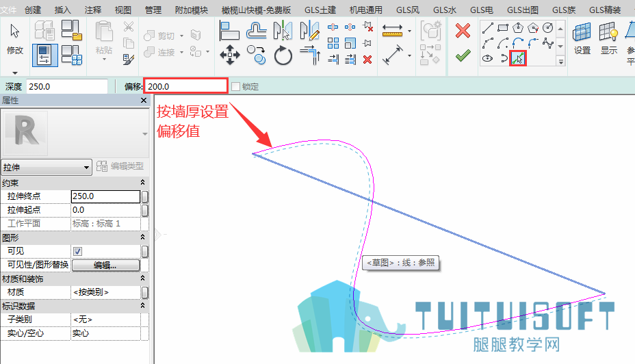Open the 插入 ribbon tab
Screen dimensions: 635x364
[62, 10]
